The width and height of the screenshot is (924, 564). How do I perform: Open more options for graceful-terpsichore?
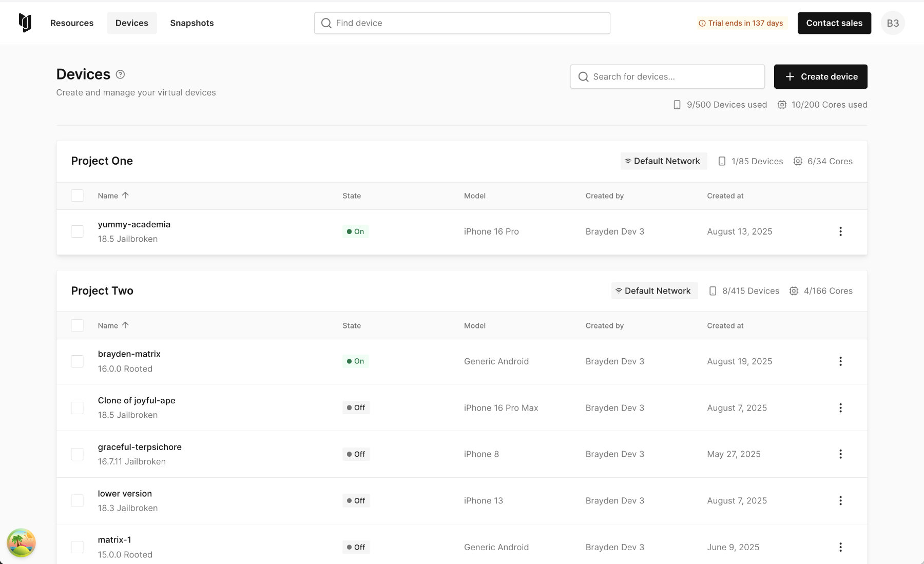click(x=840, y=454)
